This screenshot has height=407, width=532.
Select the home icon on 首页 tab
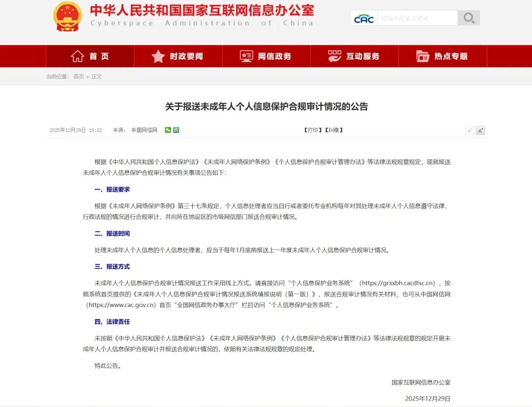pos(77,56)
